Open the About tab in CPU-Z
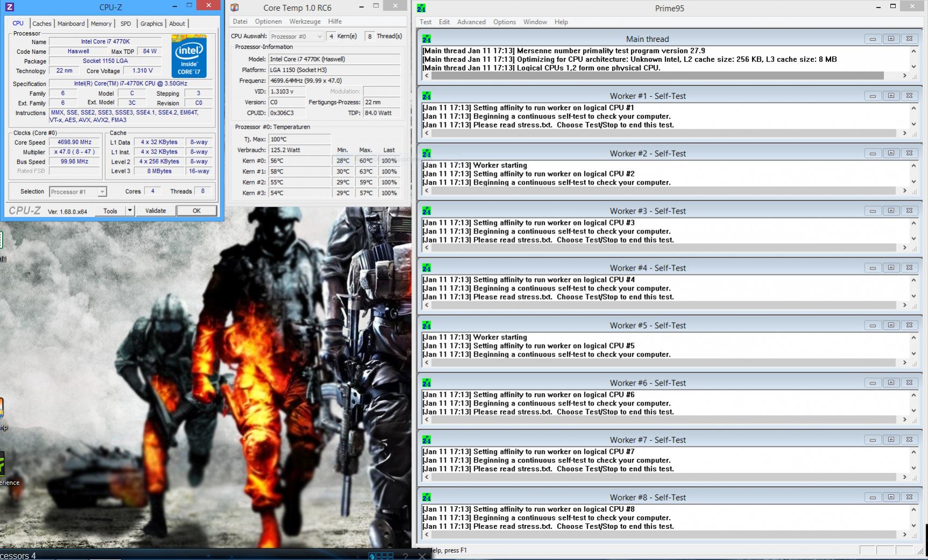928x560 pixels. coord(177,24)
